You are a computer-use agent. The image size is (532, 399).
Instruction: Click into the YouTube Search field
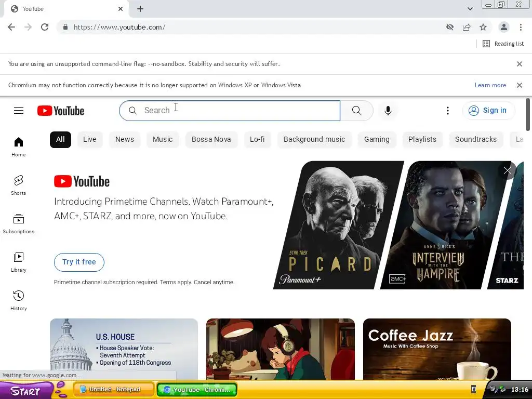pos(230,111)
